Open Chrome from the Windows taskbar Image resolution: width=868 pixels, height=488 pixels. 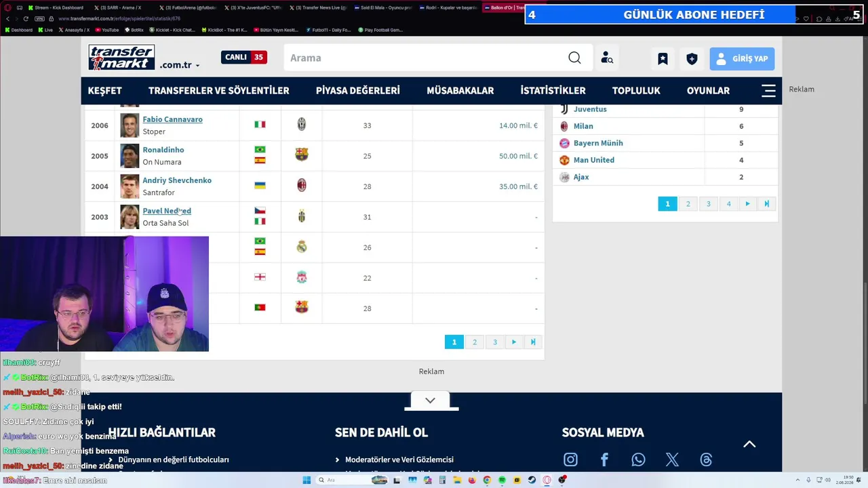tap(487, 481)
